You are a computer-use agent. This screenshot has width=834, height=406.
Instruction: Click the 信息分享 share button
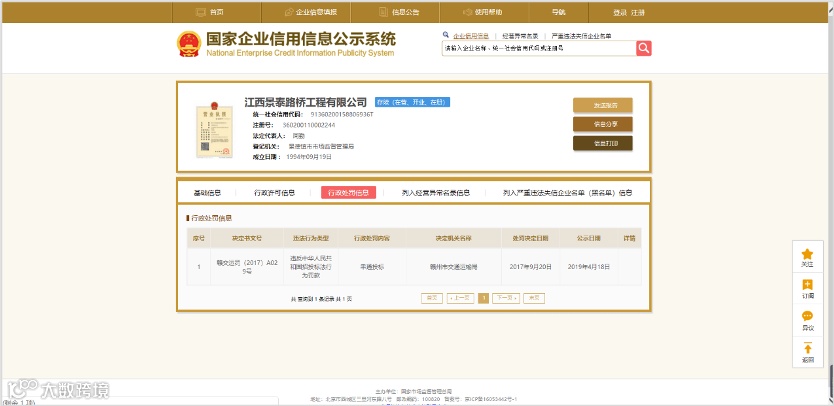[x=603, y=125]
